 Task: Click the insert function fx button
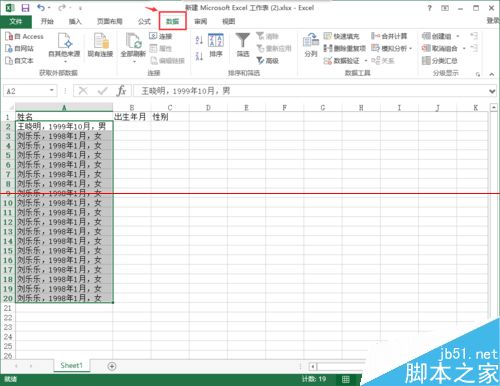click(x=121, y=91)
